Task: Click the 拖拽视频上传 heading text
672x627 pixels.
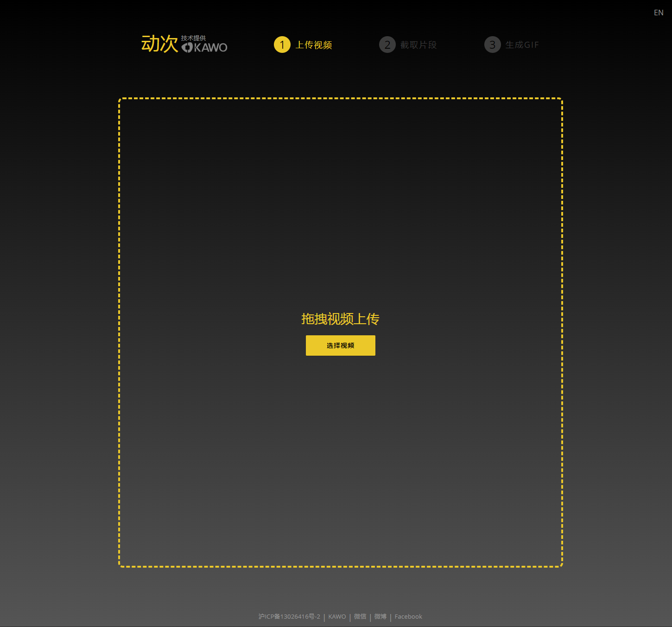Action: point(340,319)
